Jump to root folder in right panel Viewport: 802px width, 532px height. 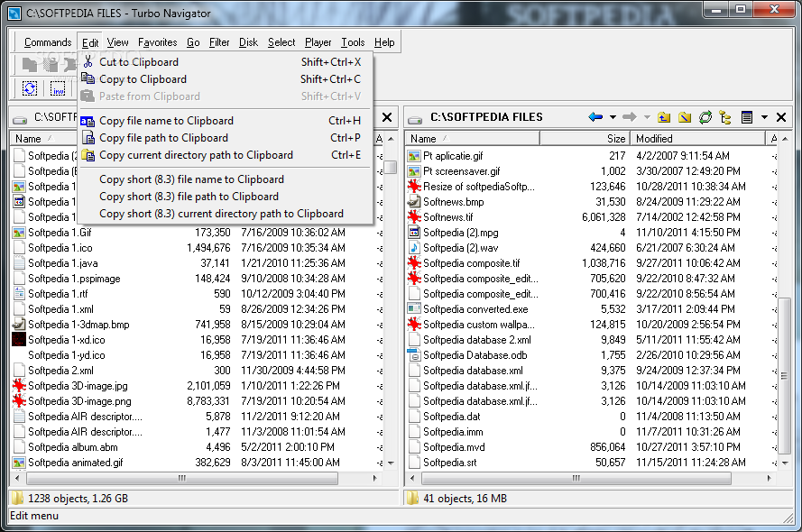(x=685, y=117)
